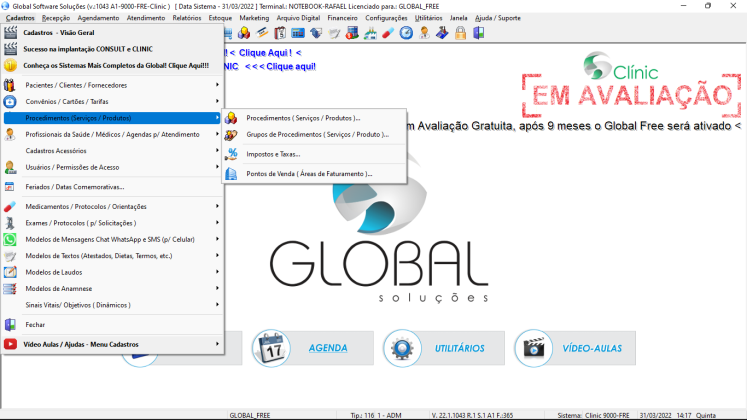
Task: Open the Janela menu
Action: [458, 18]
